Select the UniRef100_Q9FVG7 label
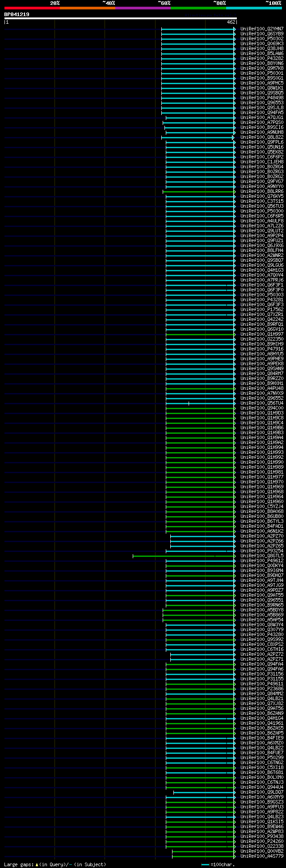 tap(262, 181)
